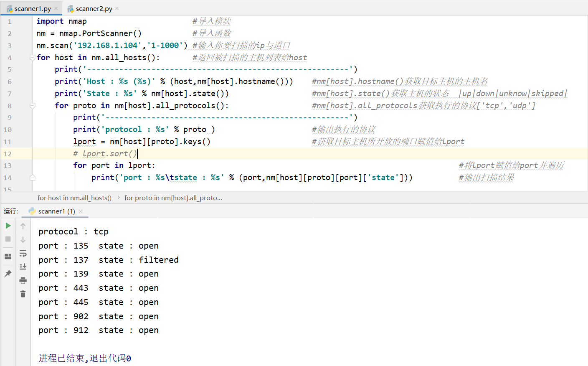
Task: Click 'print('State : %s' % nm[host].state())' line
Action: click(x=142, y=94)
